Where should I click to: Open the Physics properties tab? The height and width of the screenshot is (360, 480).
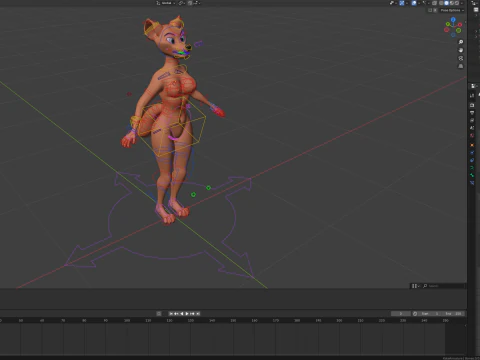click(x=472, y=153)
